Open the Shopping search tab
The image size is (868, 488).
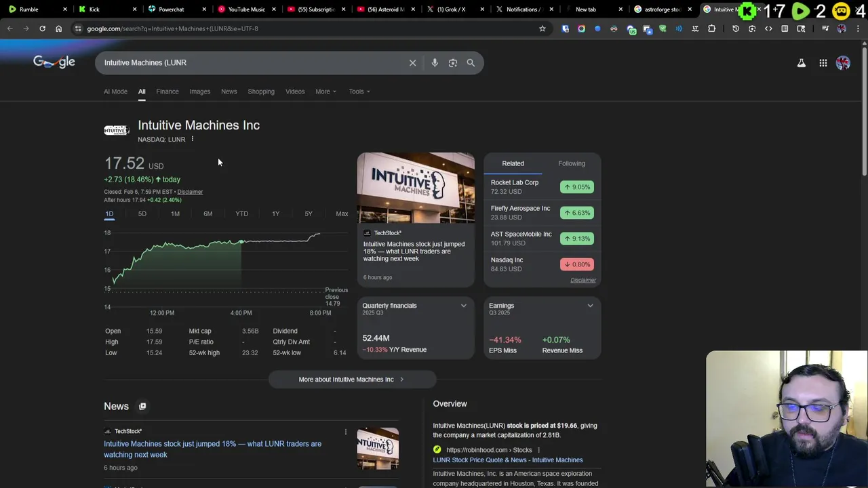[261, 91]
